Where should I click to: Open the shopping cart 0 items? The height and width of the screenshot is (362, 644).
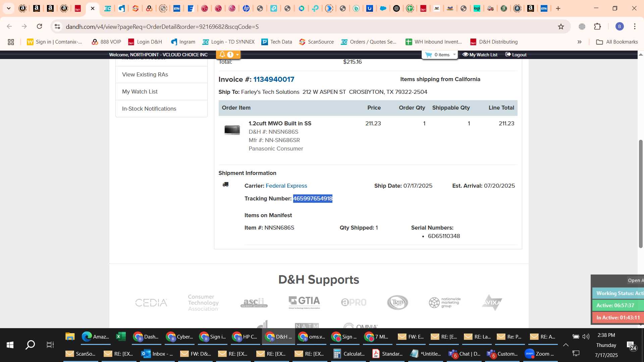[x=439, y=55]
